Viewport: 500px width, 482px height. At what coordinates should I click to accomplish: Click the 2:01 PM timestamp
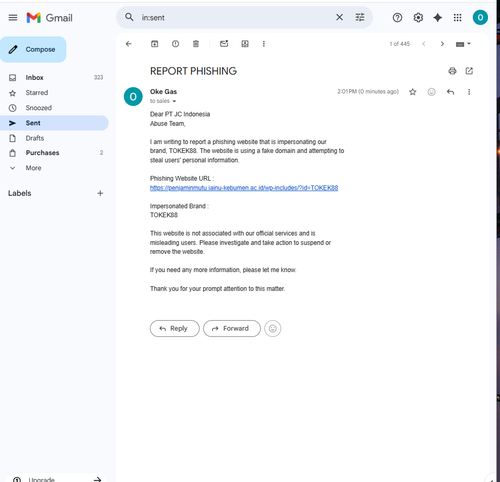(x=368, y=91)
